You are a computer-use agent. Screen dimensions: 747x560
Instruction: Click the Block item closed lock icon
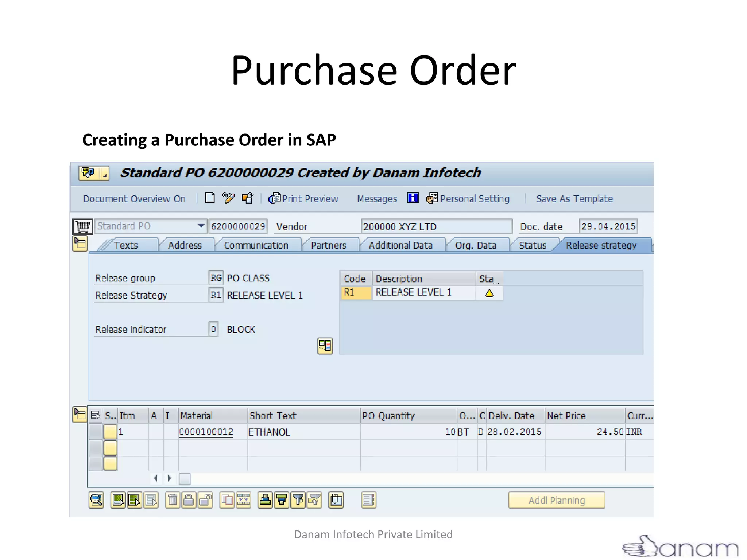[189, 500]
